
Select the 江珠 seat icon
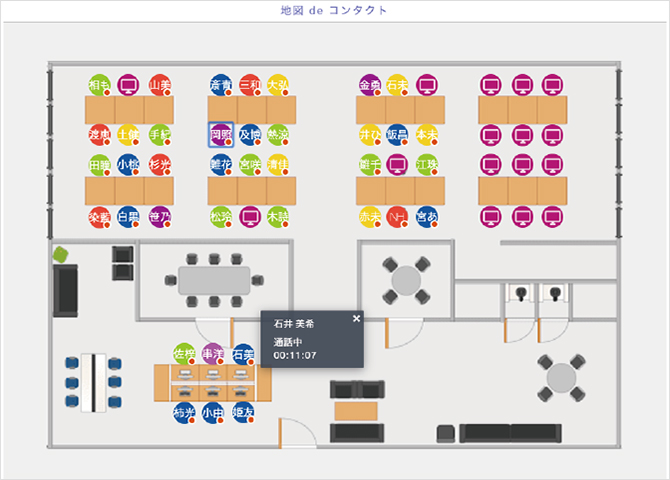pyautogui.click(x=427, y=165)
